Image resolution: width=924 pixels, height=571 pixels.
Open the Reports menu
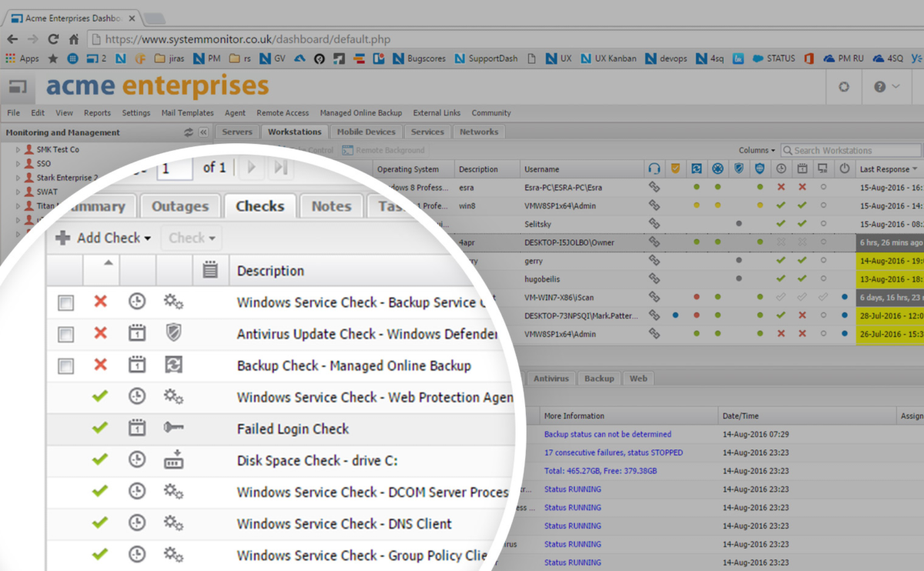pos(97,112)
